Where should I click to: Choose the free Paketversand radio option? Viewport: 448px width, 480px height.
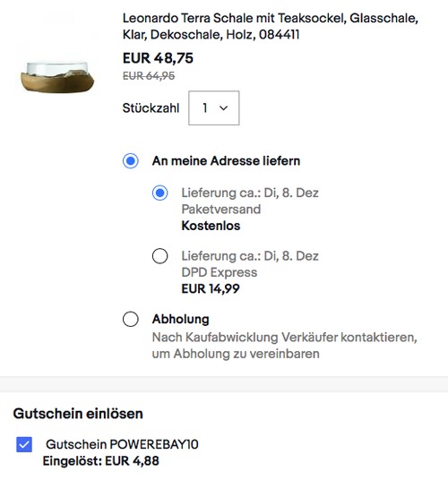click(159, 193)
